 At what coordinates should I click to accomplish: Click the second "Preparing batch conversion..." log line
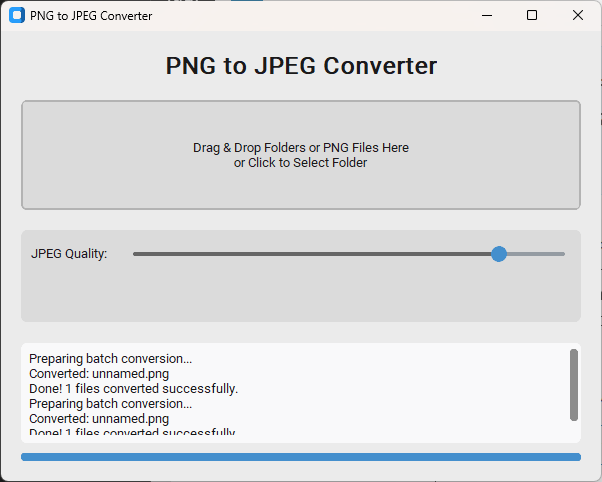110,404
